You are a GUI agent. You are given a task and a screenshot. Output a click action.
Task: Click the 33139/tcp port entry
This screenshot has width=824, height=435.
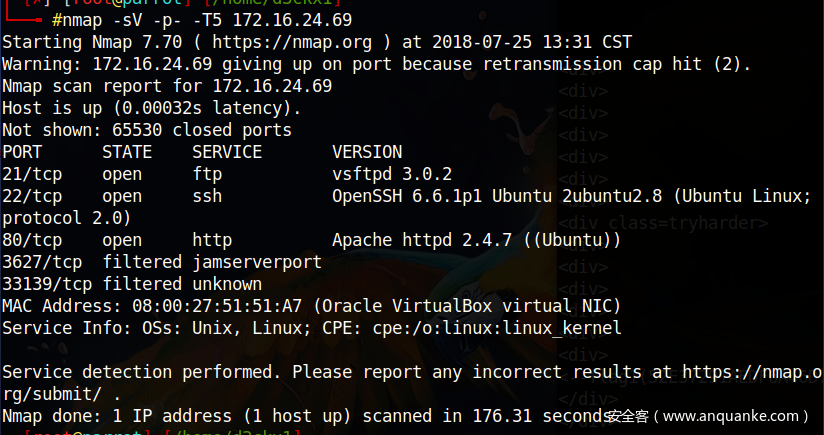[x=47, y=284]
